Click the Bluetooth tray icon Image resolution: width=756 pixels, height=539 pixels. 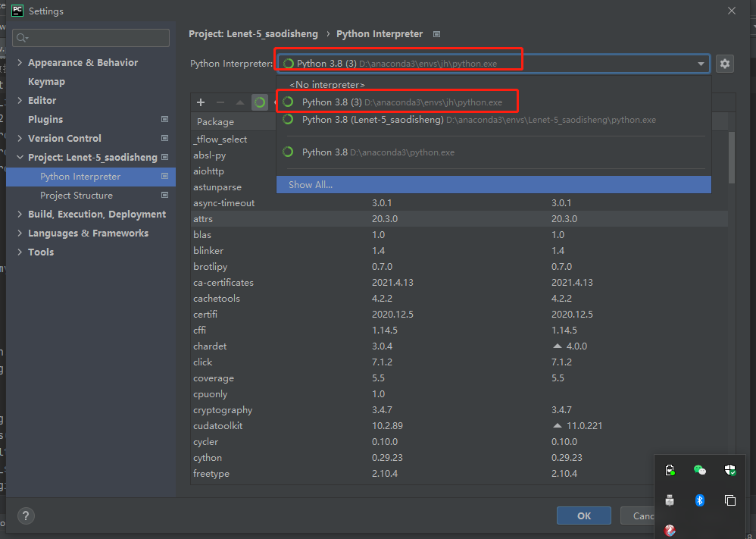[x=700, y=500]
